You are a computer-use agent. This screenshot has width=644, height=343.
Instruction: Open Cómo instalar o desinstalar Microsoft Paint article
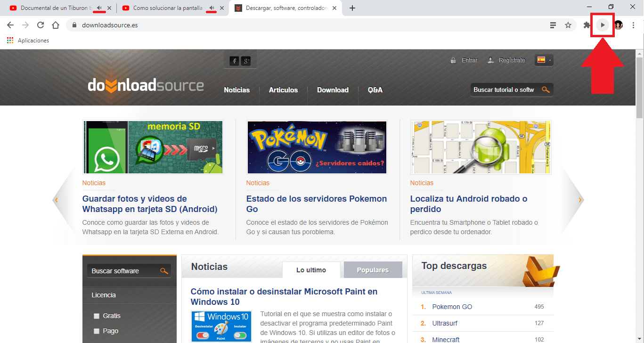point(284,297)
